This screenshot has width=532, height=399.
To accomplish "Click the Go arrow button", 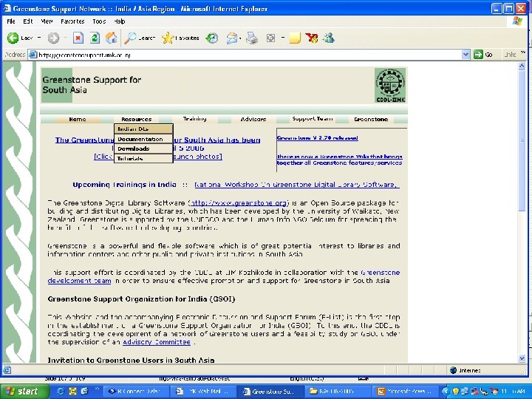I will tap(483, 54).
